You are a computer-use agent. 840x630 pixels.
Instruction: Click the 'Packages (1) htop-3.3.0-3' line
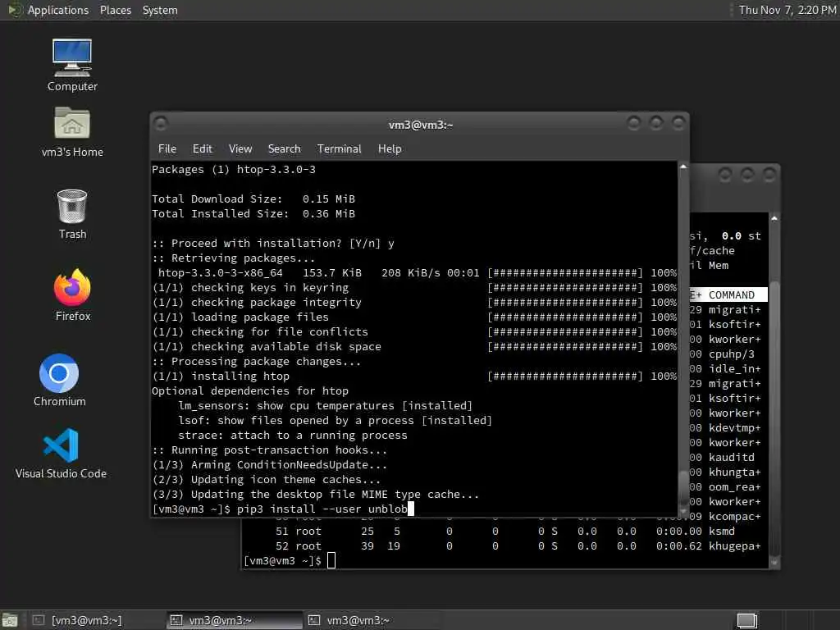pyautogui.click(x=234, y=169)
